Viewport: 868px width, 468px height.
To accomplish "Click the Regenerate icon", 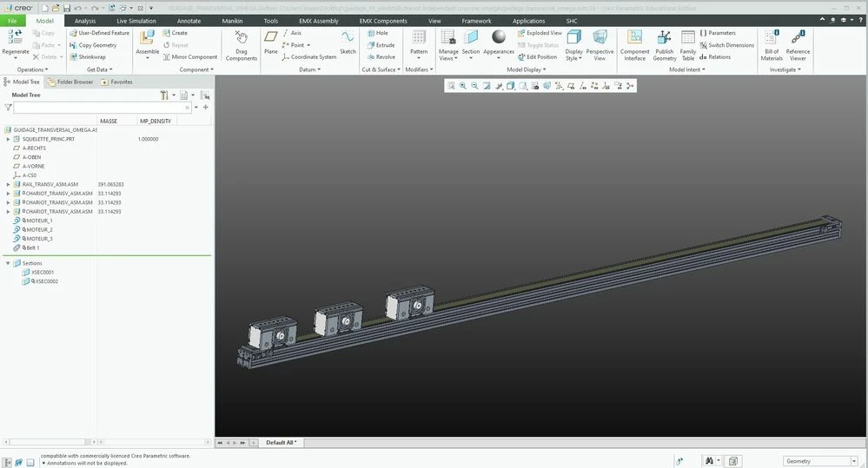I will pyautogui.click(x=15, y=37).
